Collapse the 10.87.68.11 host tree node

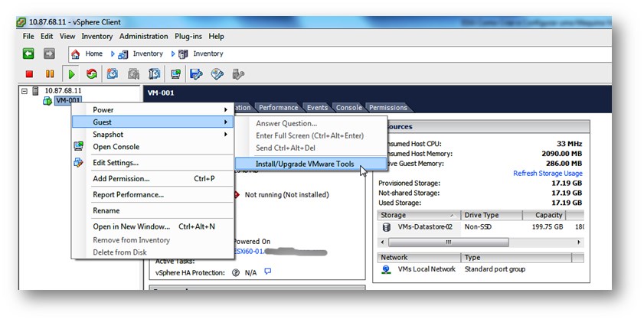point(25,91)
